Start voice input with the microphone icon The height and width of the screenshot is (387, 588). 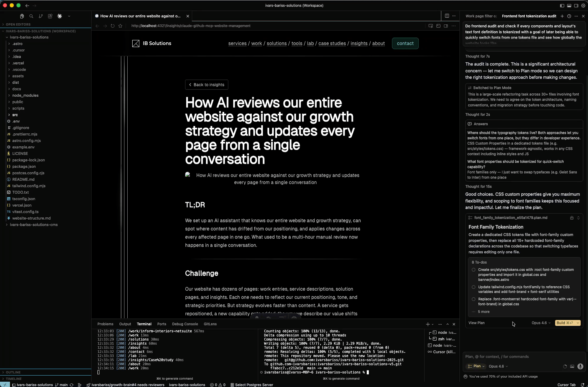click(581, 366)
